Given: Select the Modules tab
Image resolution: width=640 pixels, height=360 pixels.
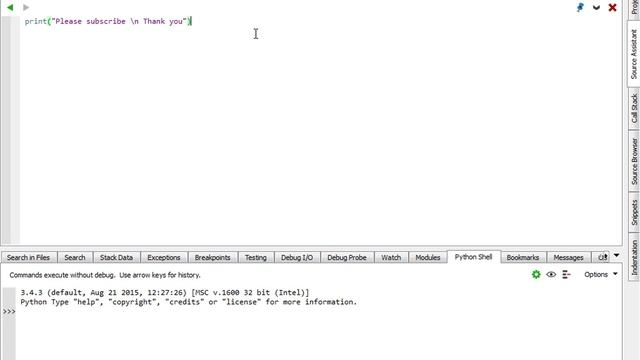Looking at the screenshot, I should (427, 258).
